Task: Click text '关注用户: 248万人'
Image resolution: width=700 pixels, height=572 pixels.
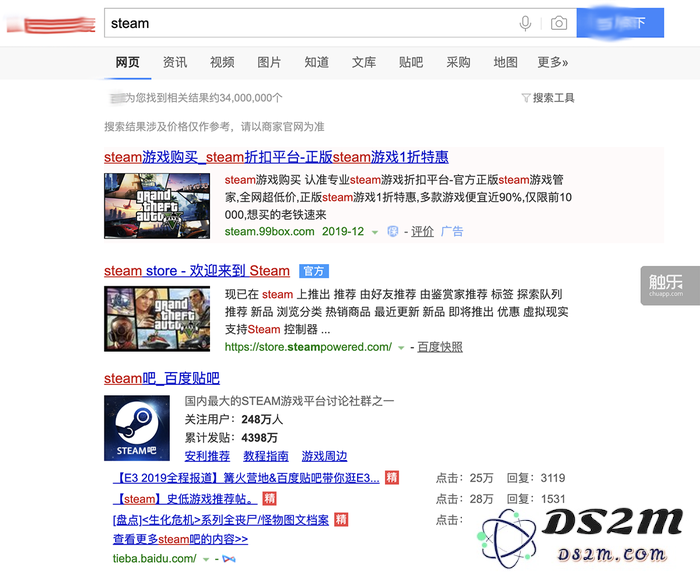Action: (x=233, y=419)
